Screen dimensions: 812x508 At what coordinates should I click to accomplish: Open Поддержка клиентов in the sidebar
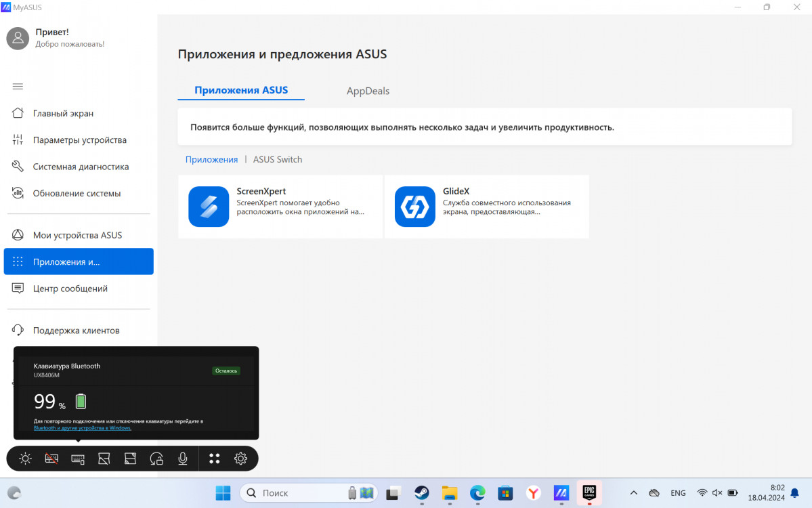pyautogui.click(x=79, y=331)
